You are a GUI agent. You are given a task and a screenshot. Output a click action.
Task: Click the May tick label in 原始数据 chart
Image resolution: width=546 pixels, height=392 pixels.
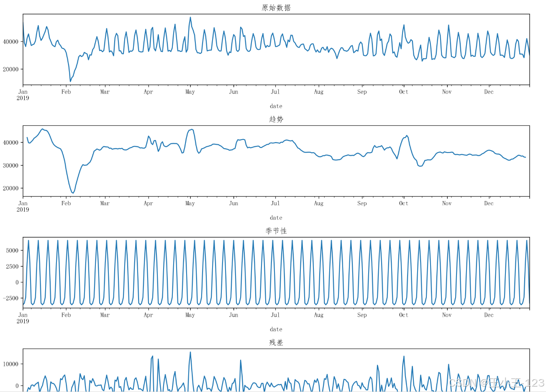190,92
